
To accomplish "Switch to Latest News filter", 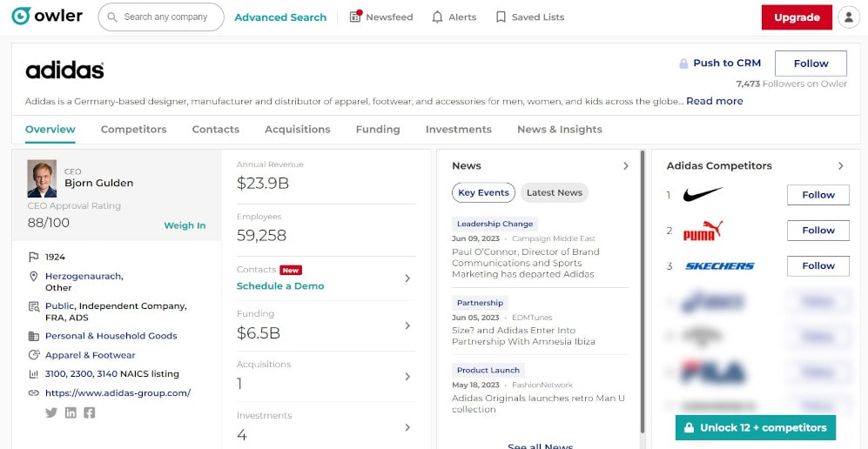I will click(x=555, y=192).
